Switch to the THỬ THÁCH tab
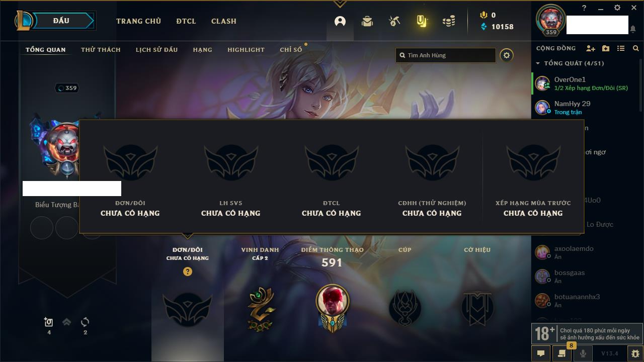This screenshot has height=362, width=644. click(101, 50)
